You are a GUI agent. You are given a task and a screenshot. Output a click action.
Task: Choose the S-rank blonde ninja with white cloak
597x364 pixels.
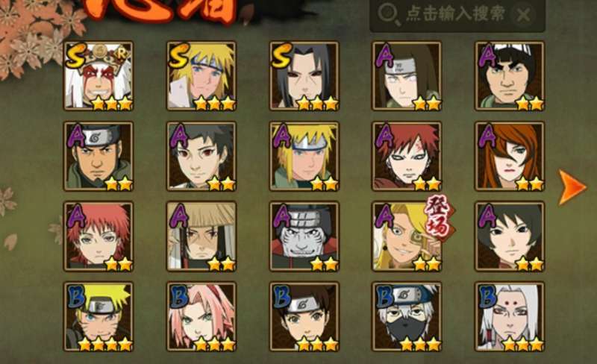201,76
